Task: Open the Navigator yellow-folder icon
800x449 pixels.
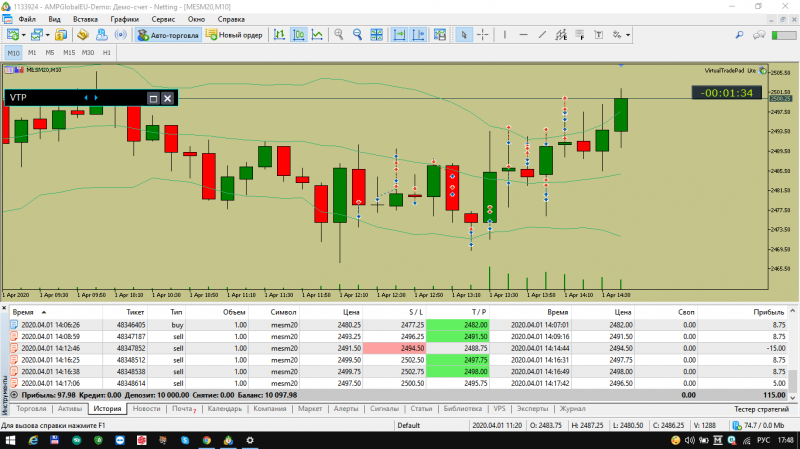Action: [x=83, y=35]
